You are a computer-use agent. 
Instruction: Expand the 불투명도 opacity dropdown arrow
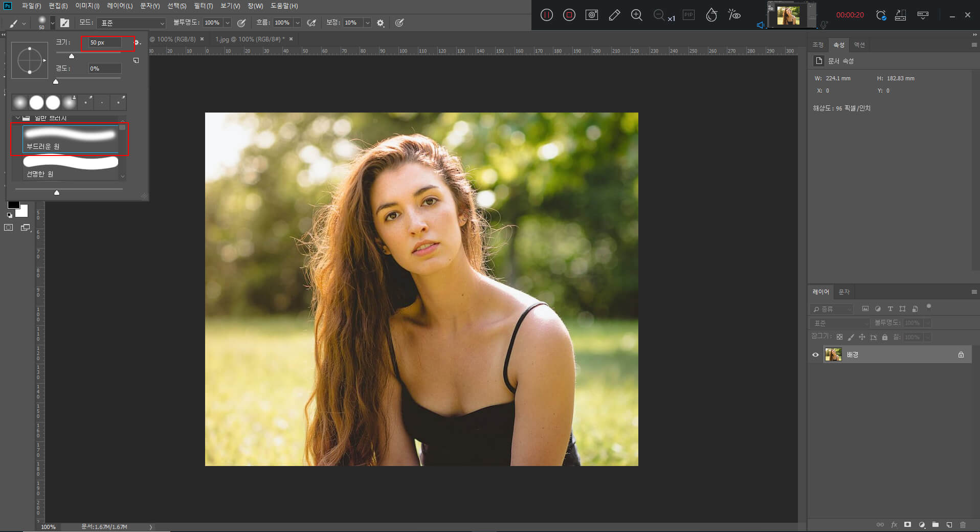(x=228, y=23)
